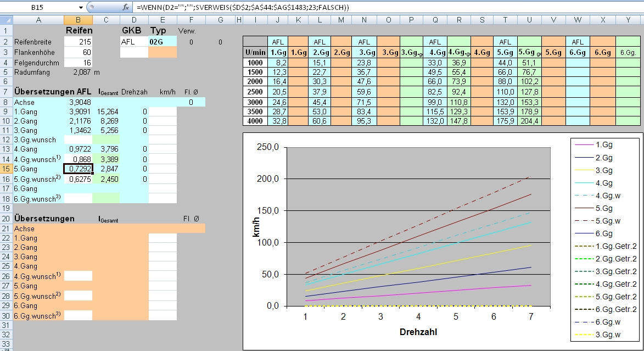Click the 6.Gg.Getr.2 legend entry
This screenshot has width=644, height=351.
coord(615,309)
